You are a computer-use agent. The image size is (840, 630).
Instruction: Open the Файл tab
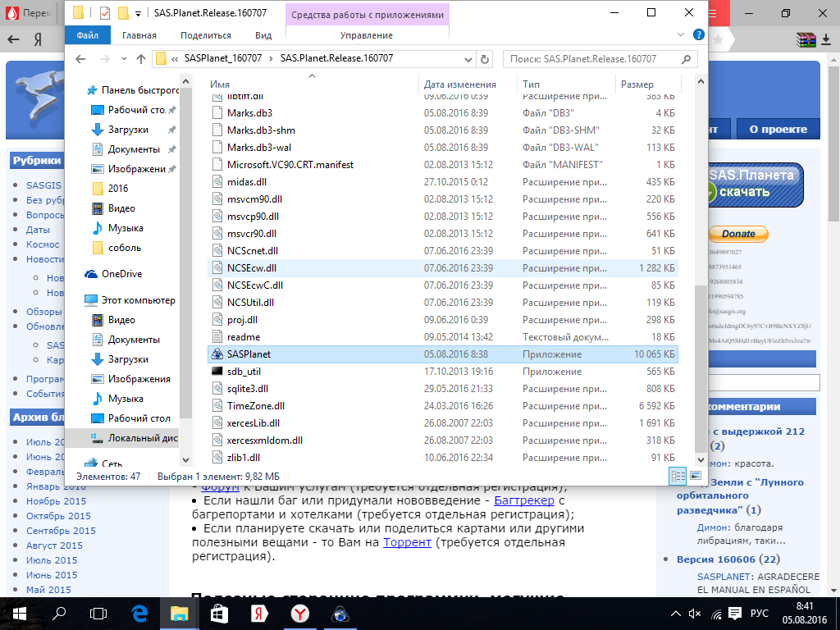coord(87,34)
